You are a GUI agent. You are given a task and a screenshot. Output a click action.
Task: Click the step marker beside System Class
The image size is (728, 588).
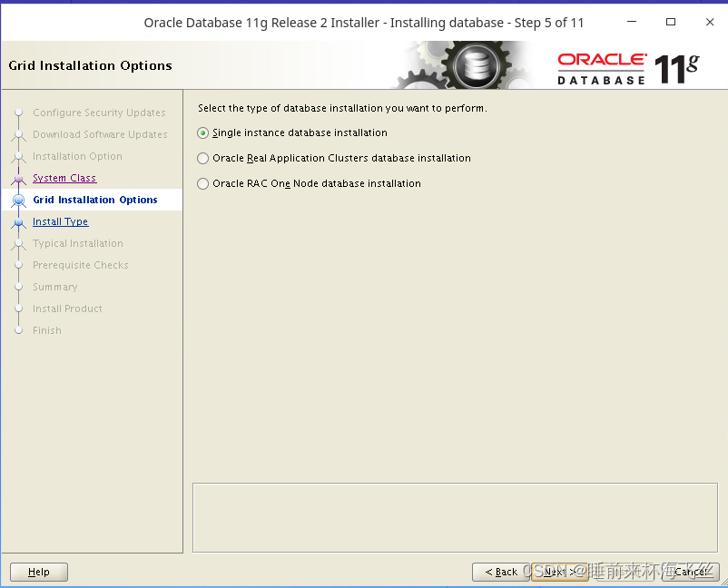pos(18,178)
